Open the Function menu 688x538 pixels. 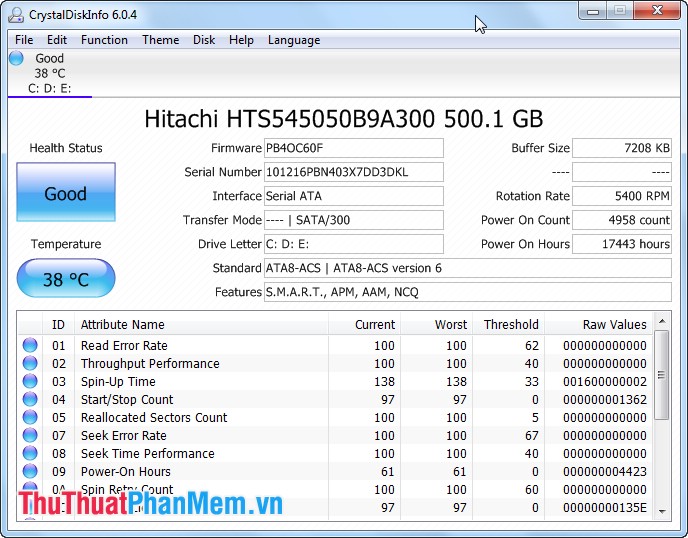click(x=104, y=40)
